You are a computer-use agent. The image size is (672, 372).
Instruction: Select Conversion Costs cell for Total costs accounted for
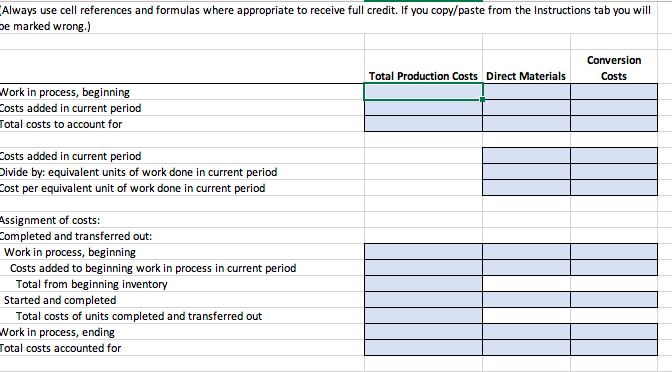(x=614, y=348)
